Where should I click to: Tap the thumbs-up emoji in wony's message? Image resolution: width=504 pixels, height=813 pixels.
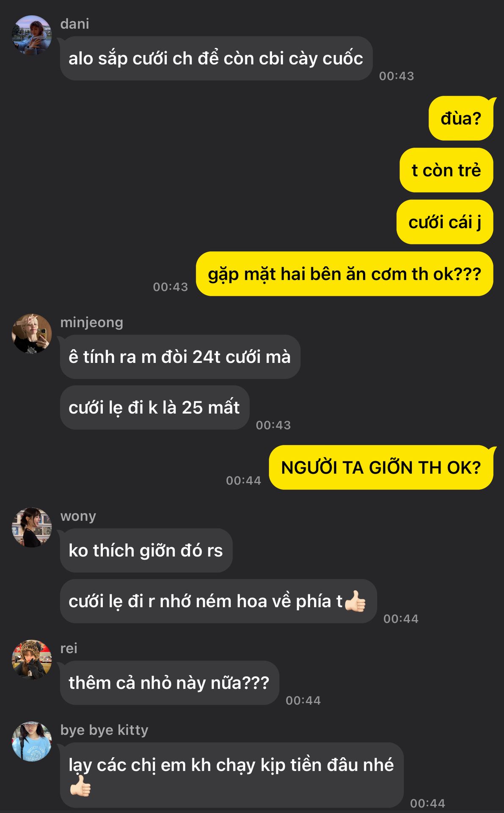tap(355, 601)
